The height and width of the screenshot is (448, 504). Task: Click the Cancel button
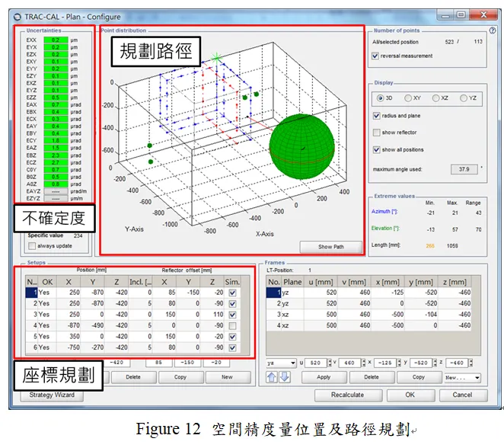click(463, 395)
